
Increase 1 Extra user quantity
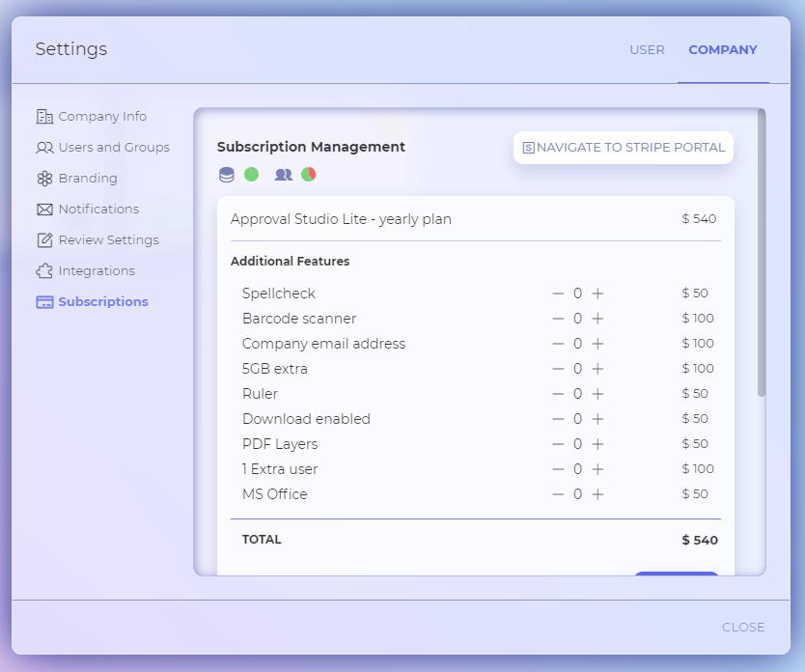597,470
